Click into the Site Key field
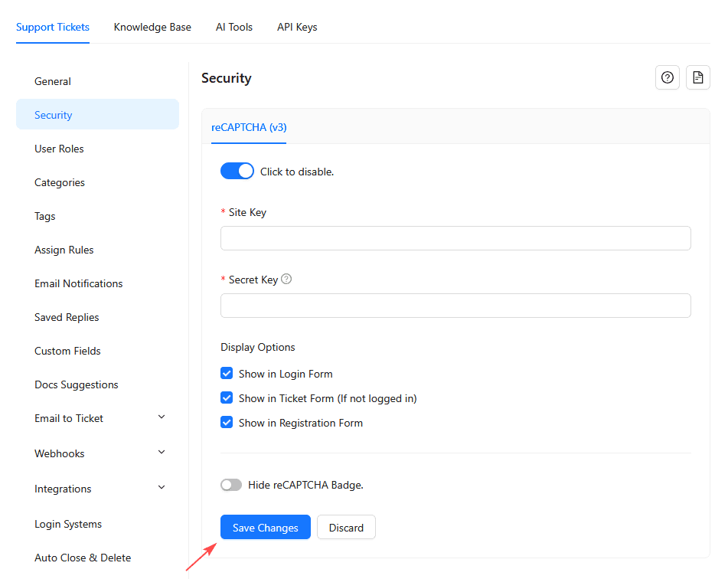 pyautogui.click(x=455, y=238)
